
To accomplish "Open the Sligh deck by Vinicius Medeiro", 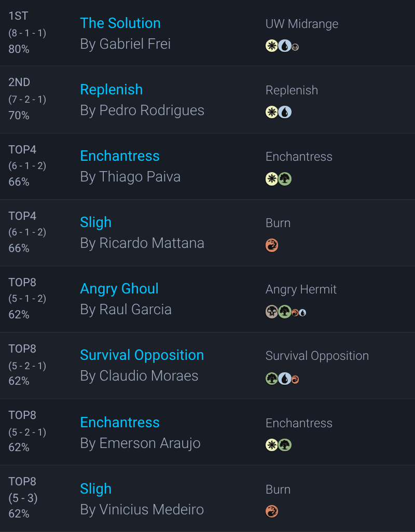I will (x=96, y=489).
